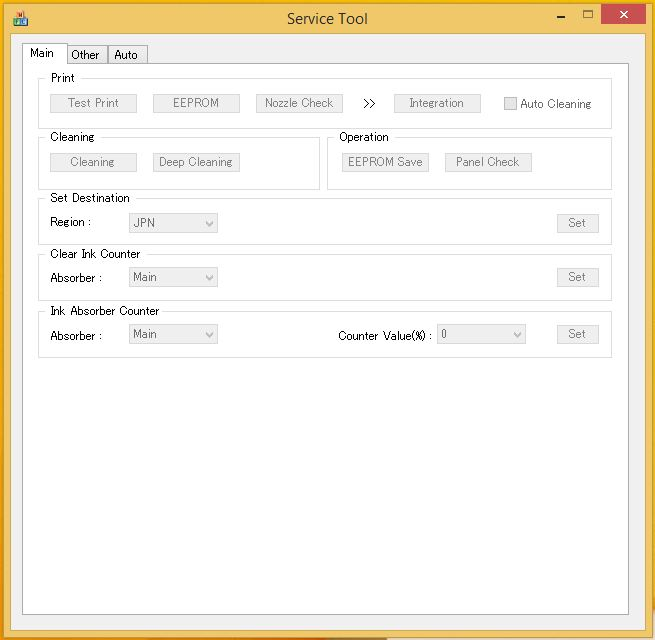Open the Auto tab
The height and width of the screenshot is (640, 655).
click(x=127, y=55)
